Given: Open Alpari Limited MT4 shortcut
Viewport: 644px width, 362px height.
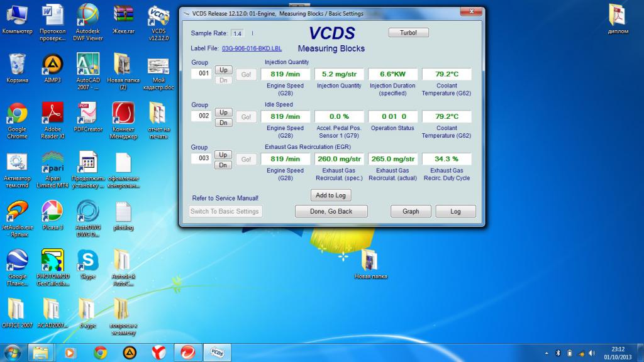Looking at the screenshot, I should coord(53,170).
